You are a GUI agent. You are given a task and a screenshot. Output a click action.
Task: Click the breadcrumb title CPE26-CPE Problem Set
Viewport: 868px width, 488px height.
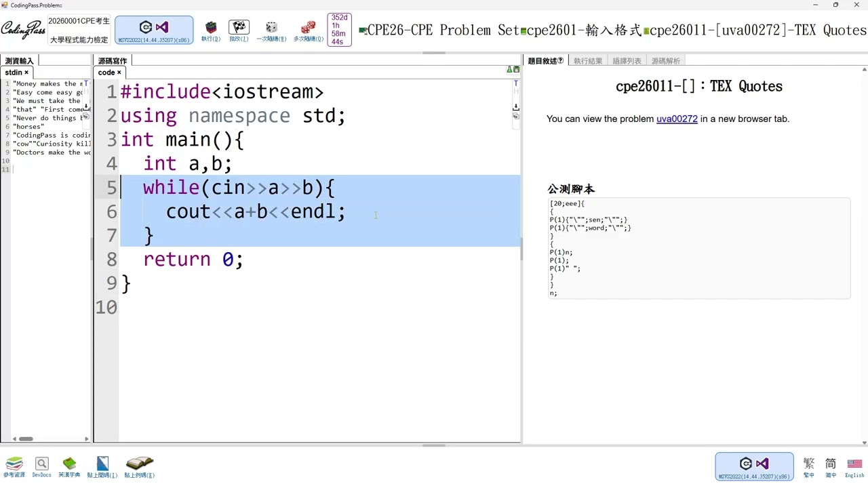[x=443, y=30]
